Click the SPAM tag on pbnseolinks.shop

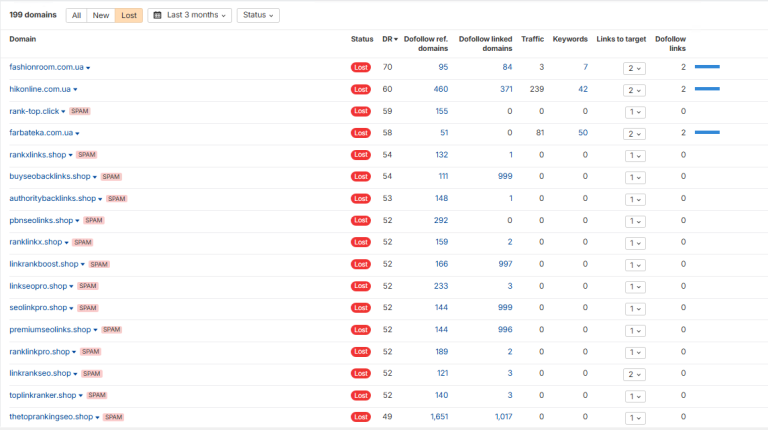click(94, 220)
